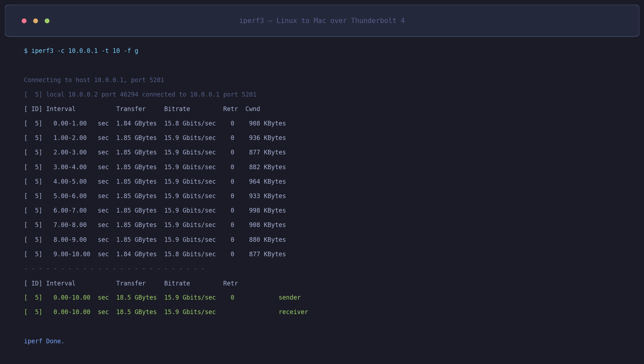Click the Retr column header
The height and width of the screenshot is (364, 644).
tap(231, 109)
